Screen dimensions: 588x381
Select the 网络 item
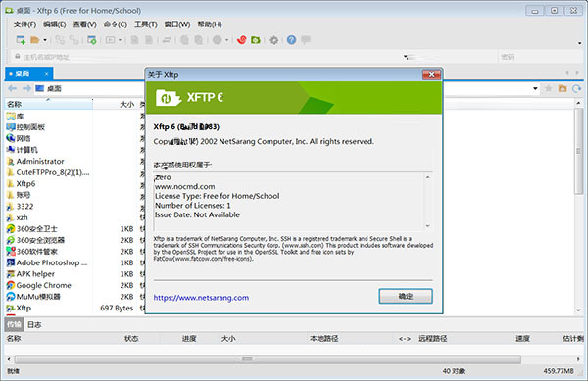[x=19, y=138]
